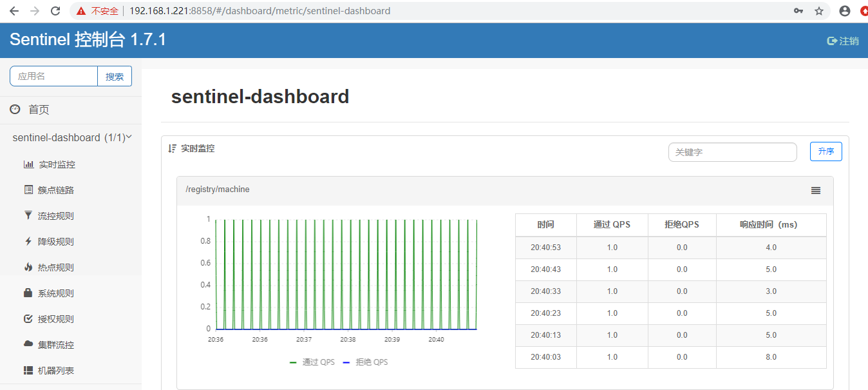Viewport: 868px width, 390px height.
Task: Open 实时监控 in the sidebar
Action: (57, 164)
